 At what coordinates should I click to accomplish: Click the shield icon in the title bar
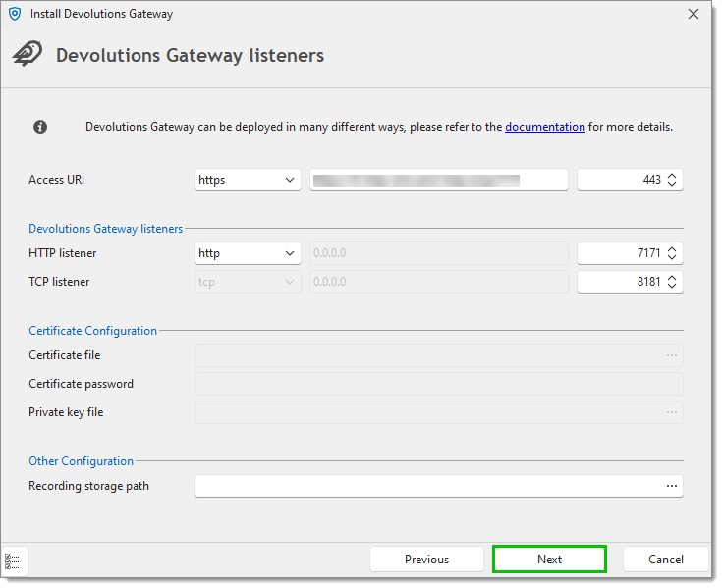[15, 14]
